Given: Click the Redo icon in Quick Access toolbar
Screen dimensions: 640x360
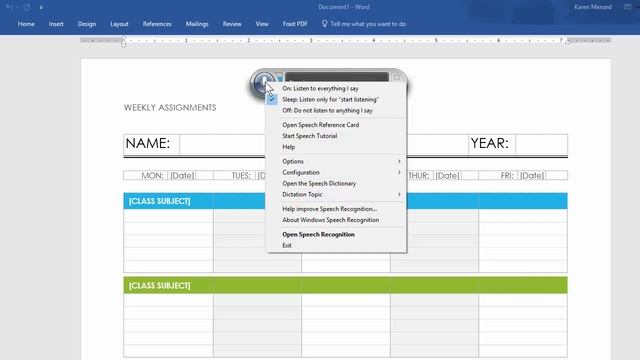Looking at the screenshot, I should coord(27,7).
